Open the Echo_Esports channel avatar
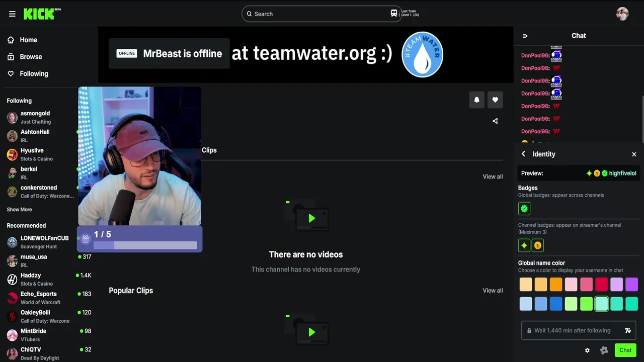Screen dimensions: 644x362 click(x=12, y=298)
